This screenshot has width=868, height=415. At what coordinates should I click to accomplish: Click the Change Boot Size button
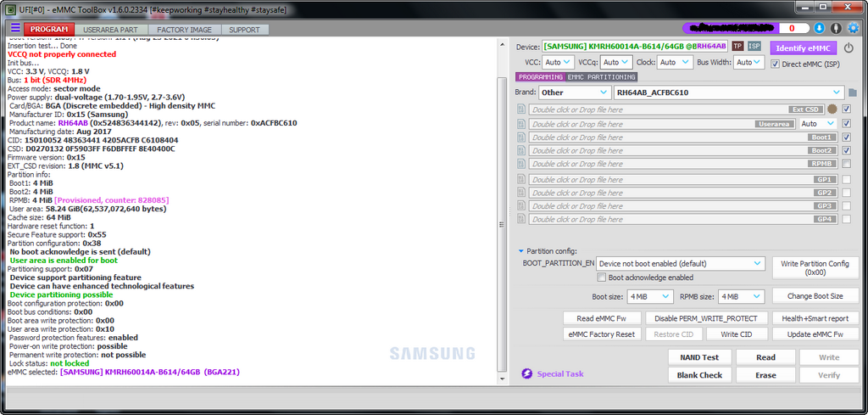click(x=815, y=296)
